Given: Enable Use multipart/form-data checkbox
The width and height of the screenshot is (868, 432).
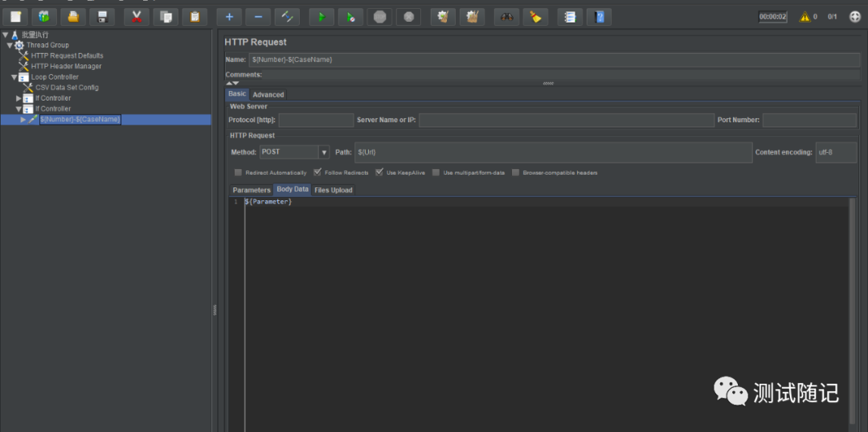Looking at the screenshot, I should click(436, 173).
